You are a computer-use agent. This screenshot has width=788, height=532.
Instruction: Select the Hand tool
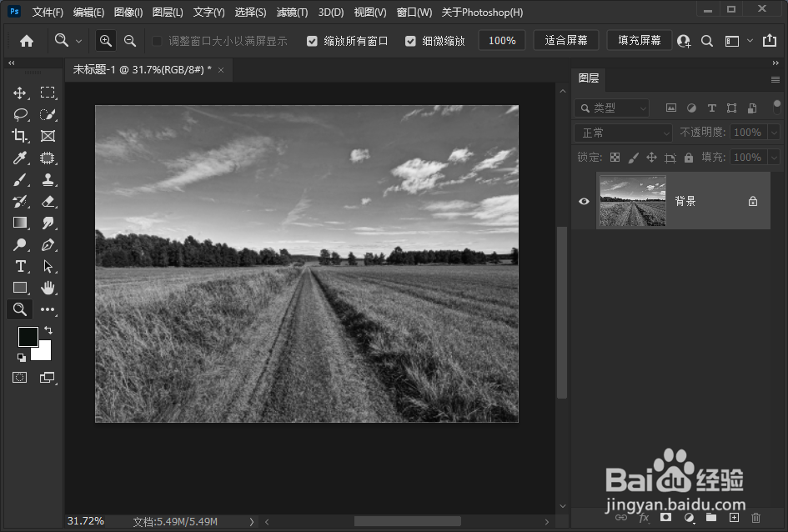tap(48, 288)
